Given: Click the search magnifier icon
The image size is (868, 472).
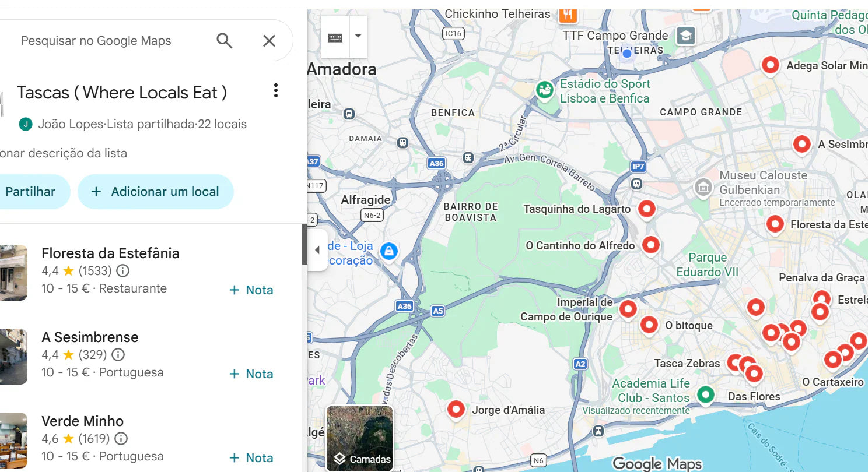Looking at the screenshot, I should tap(225, 40).
